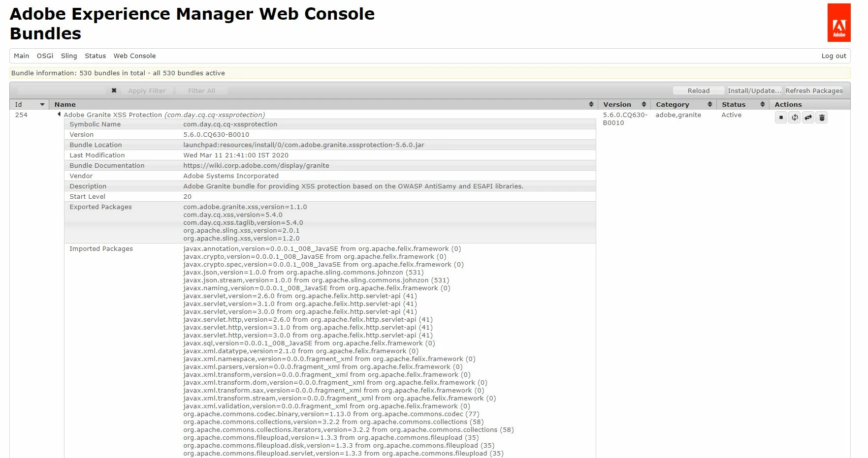868x458 pixels.
Task: Open the Status menu
Action: click(x=95, y=56)
